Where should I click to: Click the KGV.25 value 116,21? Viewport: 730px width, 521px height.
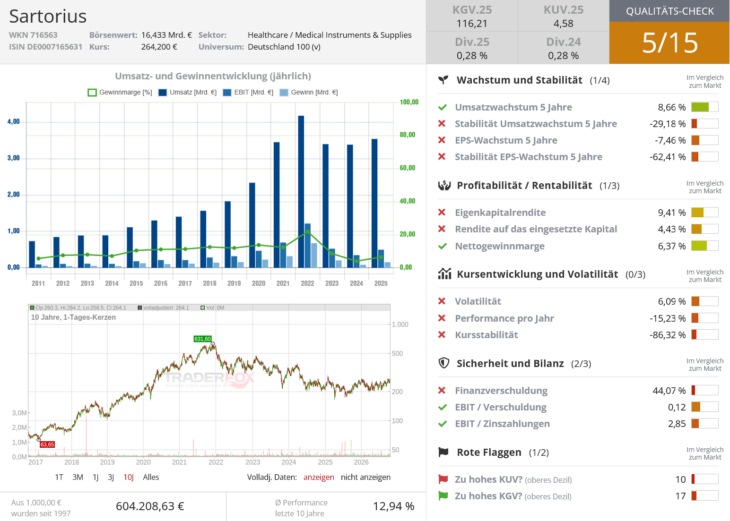click(472, 23)
